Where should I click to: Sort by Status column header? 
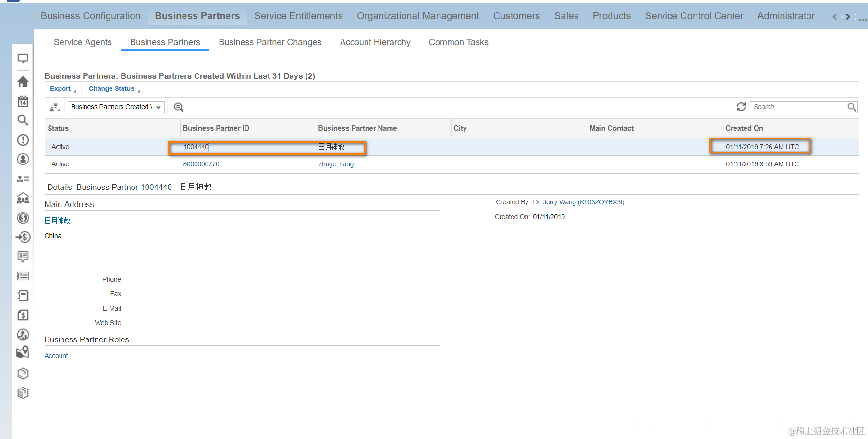[112, 128]
